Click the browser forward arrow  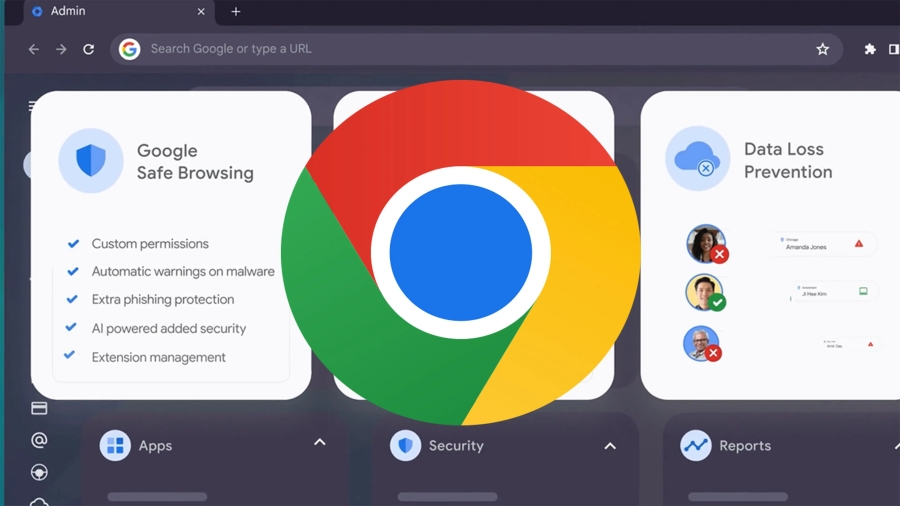pyautogui.click(x=61, y=49)
